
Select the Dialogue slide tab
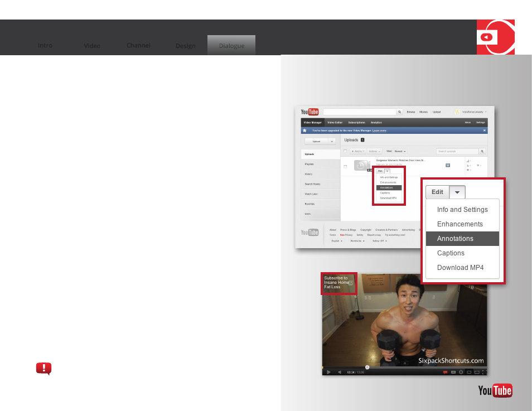click(x=231, y=45)
